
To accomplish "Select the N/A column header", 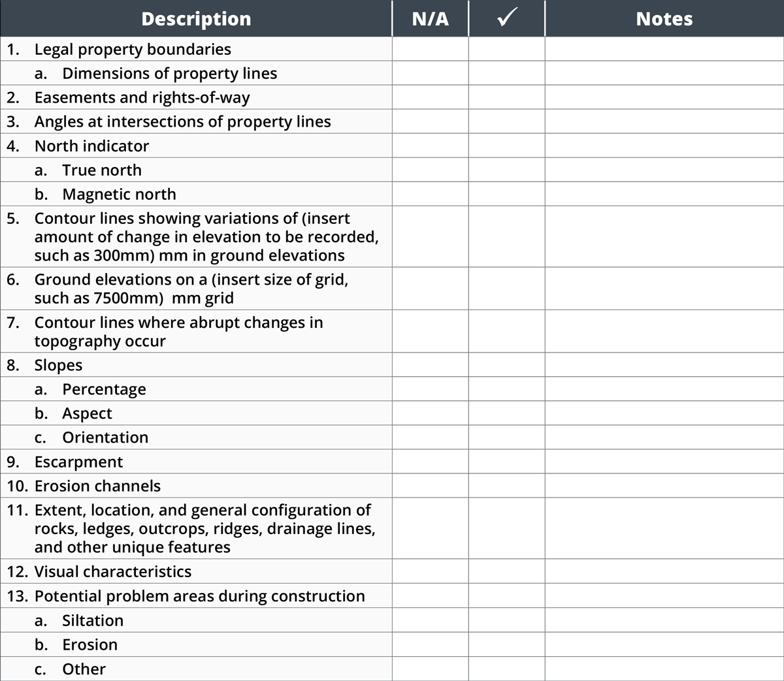I will (x=431, y=18).
